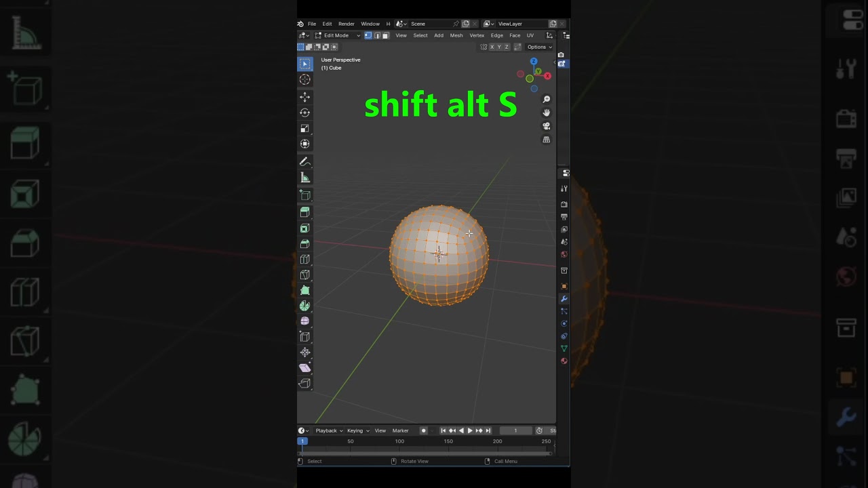Open the Edit menu
The height and width of the screenshot is (488, 868).
(x=328, y=24)
